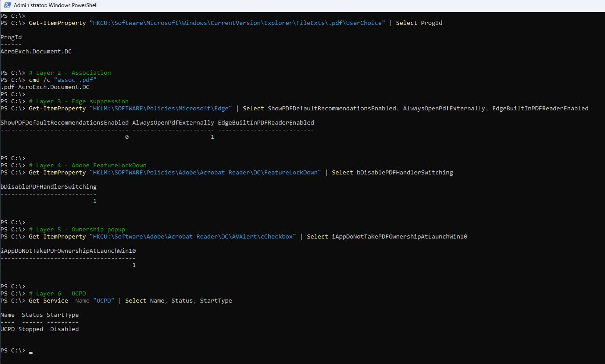Viewport: 605px width, 364px height.
Task: Click the iAppDoNotTakePDFOwnershipAtLaunchWin10 output header
Action: 68,251
